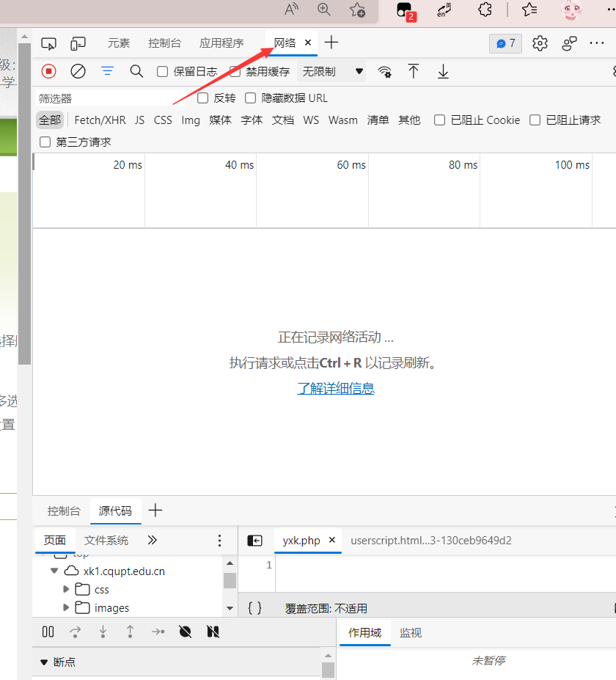Check the 隐藏数据 URL checkbox
The width and height of the screenshot is (616, 680).
pos(251,98)
